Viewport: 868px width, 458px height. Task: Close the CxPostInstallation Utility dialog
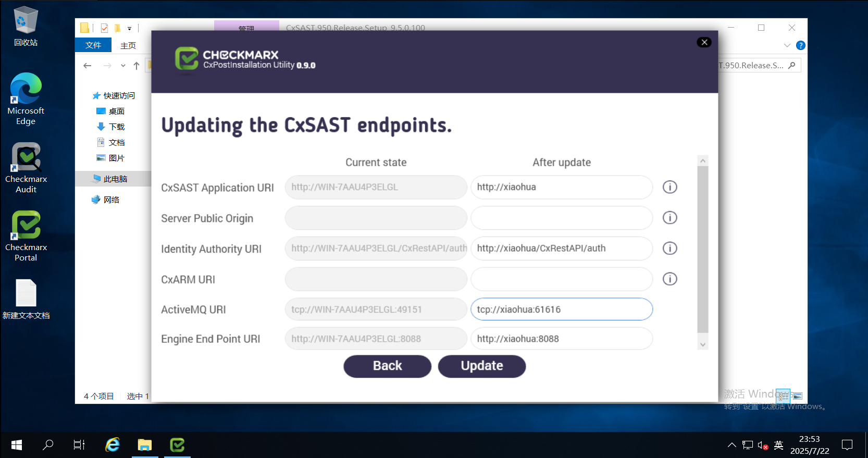[704, 42]
